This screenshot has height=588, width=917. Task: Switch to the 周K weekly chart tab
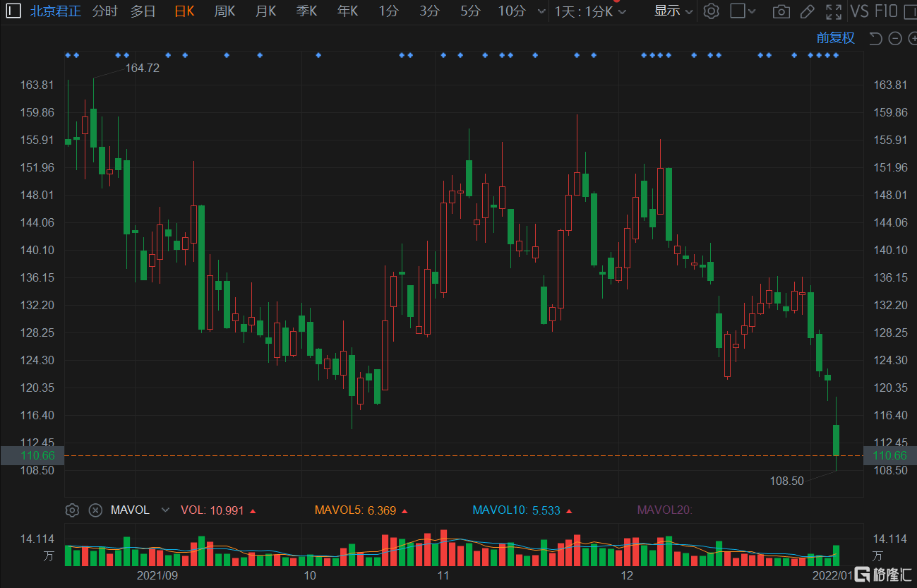(224, 11)
